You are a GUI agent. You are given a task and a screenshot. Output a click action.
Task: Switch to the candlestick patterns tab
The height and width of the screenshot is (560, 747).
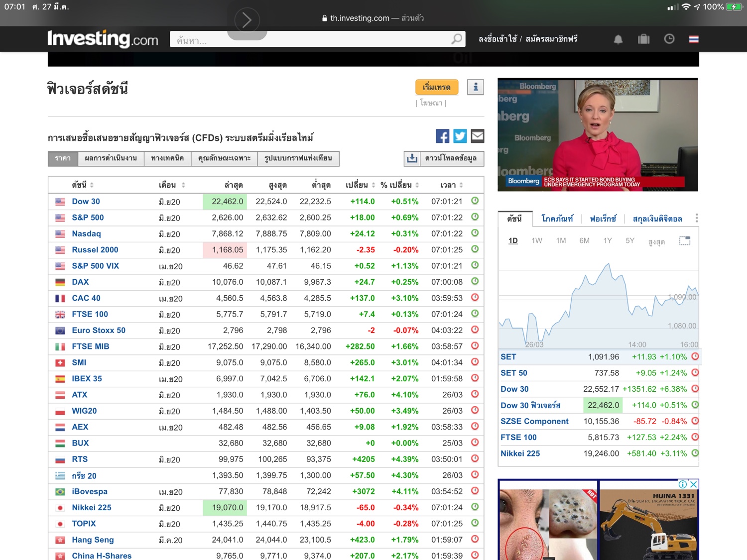pos(298,158)
